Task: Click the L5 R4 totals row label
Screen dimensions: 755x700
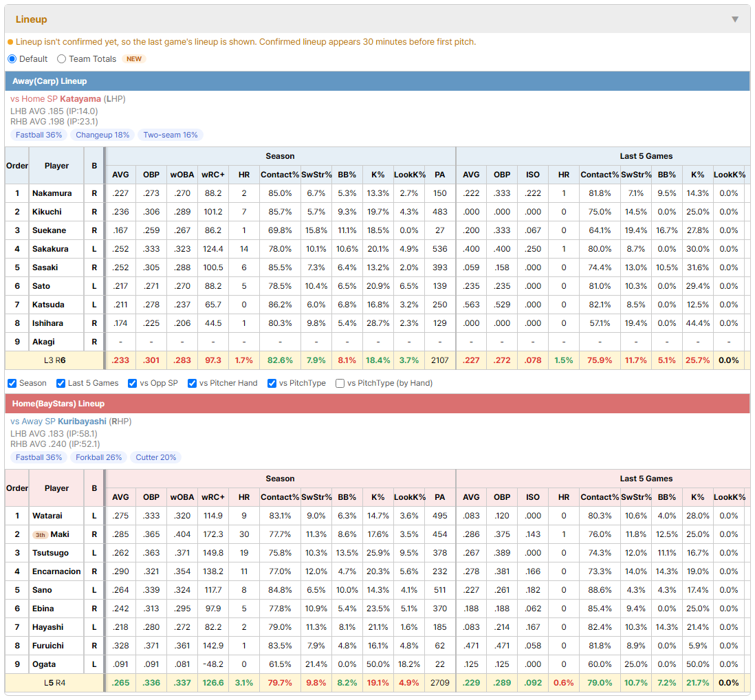Action: (x=54, y=683)
